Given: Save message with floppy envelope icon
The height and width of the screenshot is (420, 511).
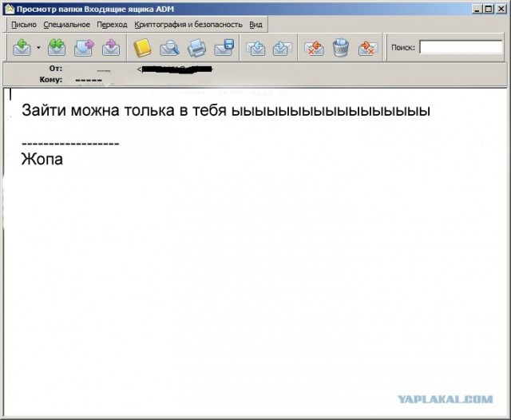Looking at the screenshot, I should (x=224, y=48).
